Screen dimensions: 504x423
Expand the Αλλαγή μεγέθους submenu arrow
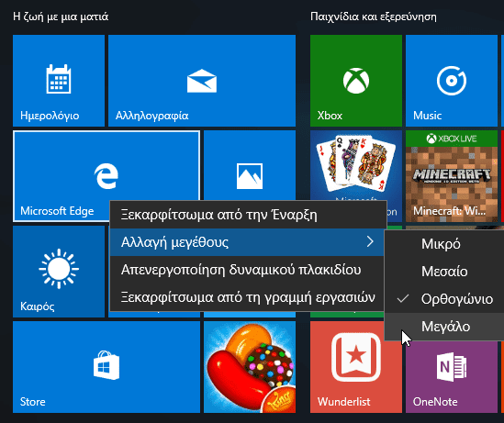[x=370, y=241]
